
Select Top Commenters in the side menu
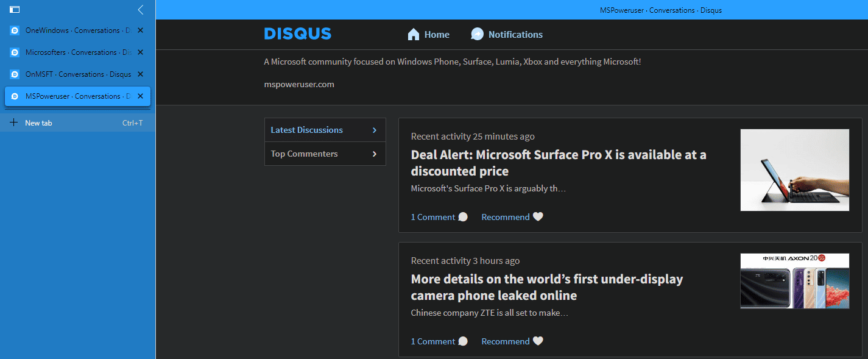[x=325, y=154]
